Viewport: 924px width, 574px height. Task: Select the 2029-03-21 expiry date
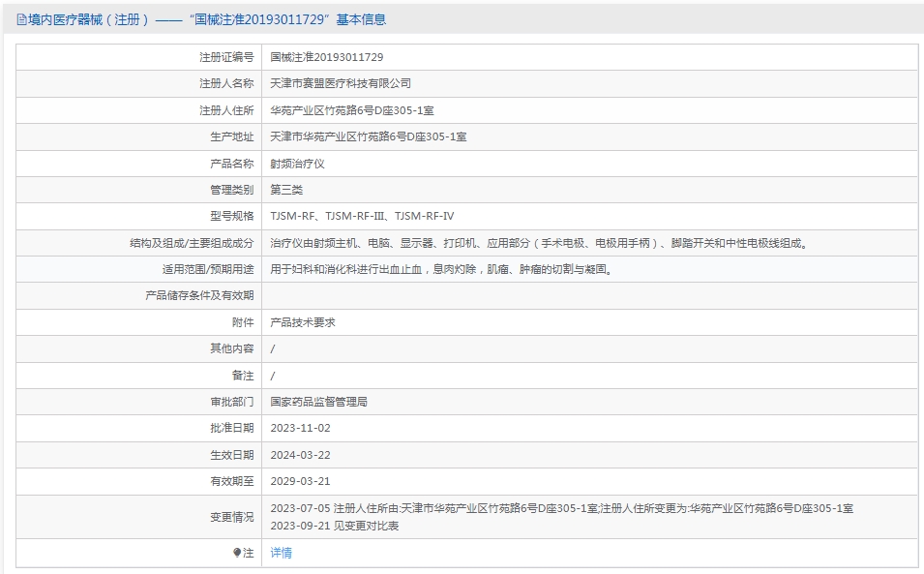click(301, 481)
